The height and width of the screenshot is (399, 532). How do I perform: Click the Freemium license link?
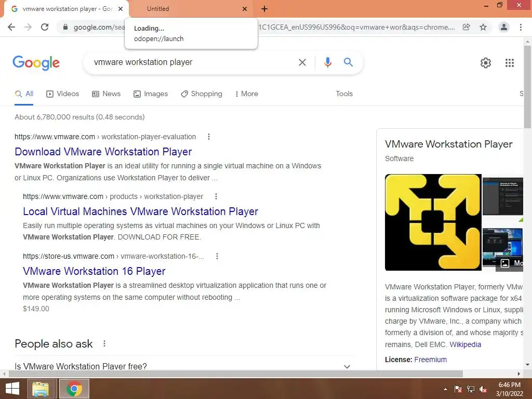[430, 360]
